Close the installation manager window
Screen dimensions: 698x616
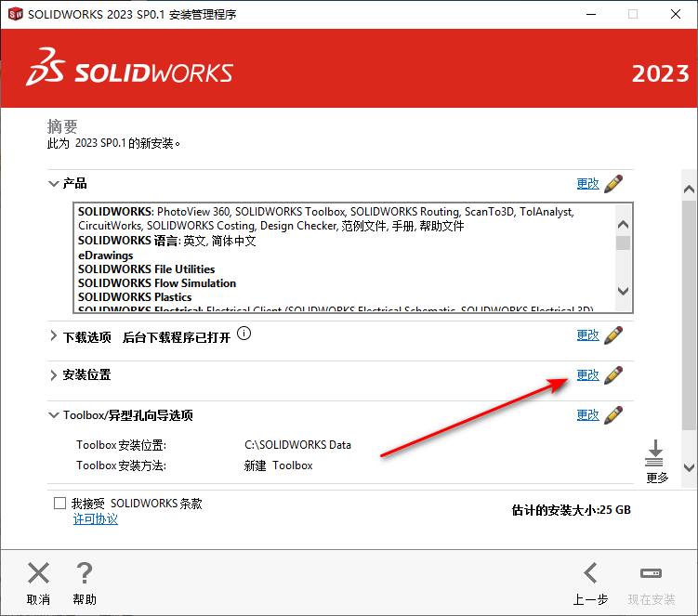pos(676,14)
